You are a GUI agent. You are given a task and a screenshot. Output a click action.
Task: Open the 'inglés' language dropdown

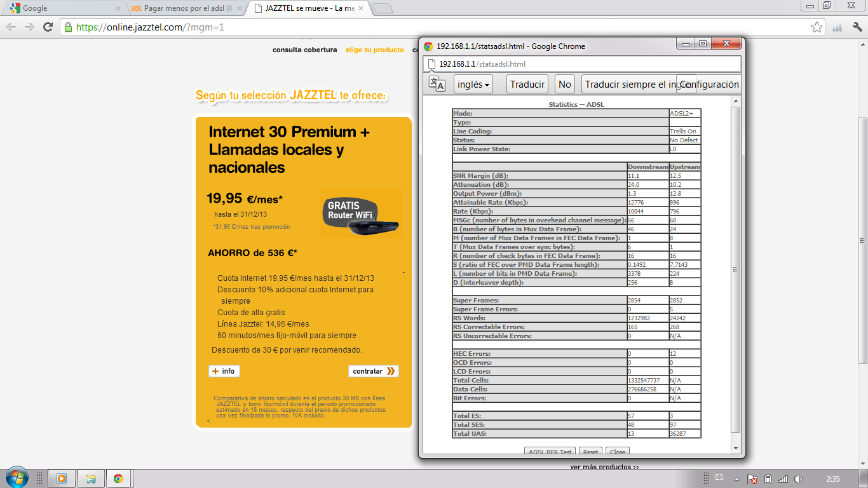click(473, 84)
